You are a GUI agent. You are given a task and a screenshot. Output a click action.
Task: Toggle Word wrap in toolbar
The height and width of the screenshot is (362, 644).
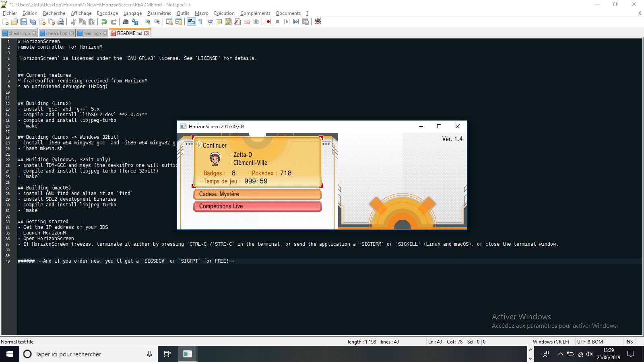coord(191,22)
